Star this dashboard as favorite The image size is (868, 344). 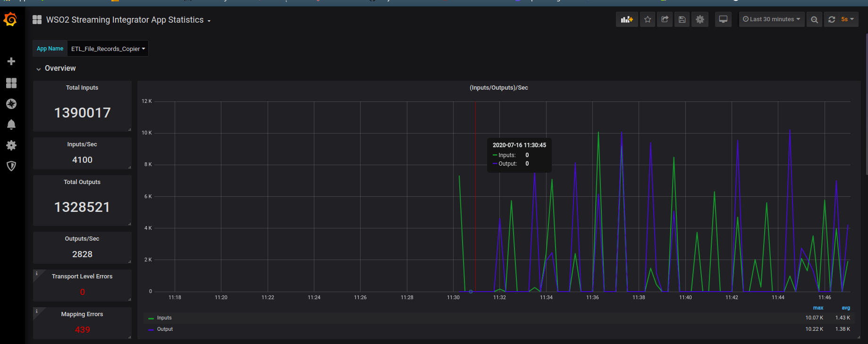(648, 19)
